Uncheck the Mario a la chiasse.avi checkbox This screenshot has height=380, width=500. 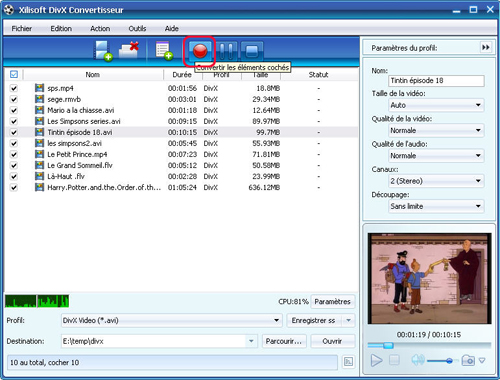click(14, 110)
